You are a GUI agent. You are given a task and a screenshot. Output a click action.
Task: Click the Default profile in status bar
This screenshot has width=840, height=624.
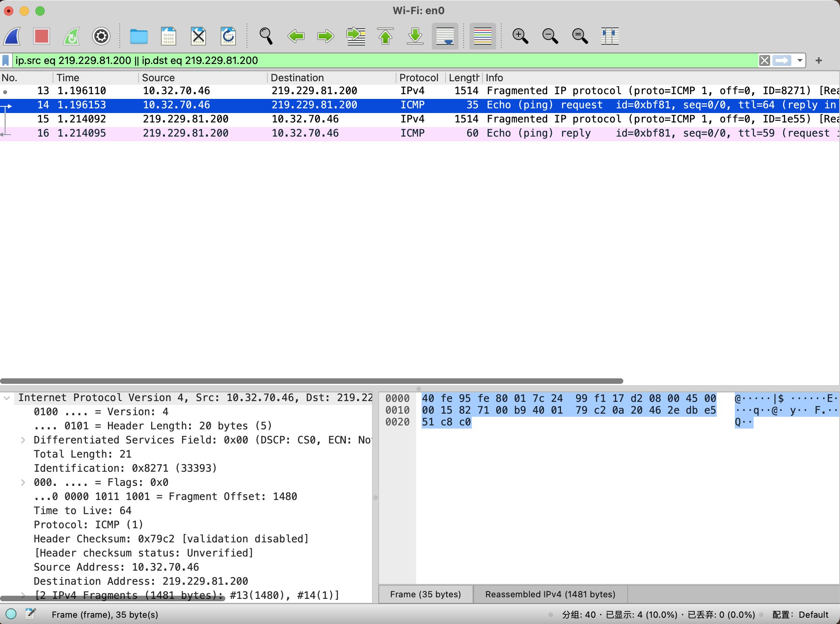800,615
